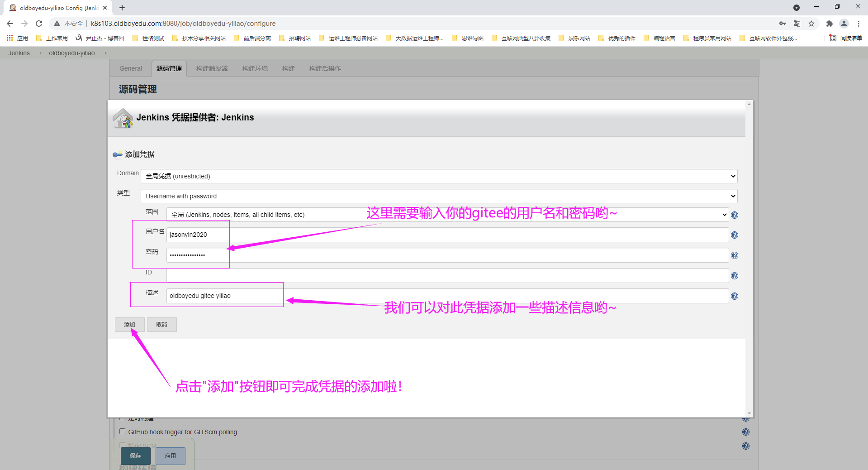The height and width of the screenshot is (470, 868).
Task: Open the scope (范围) dropdown
Action: coord(447,215)
